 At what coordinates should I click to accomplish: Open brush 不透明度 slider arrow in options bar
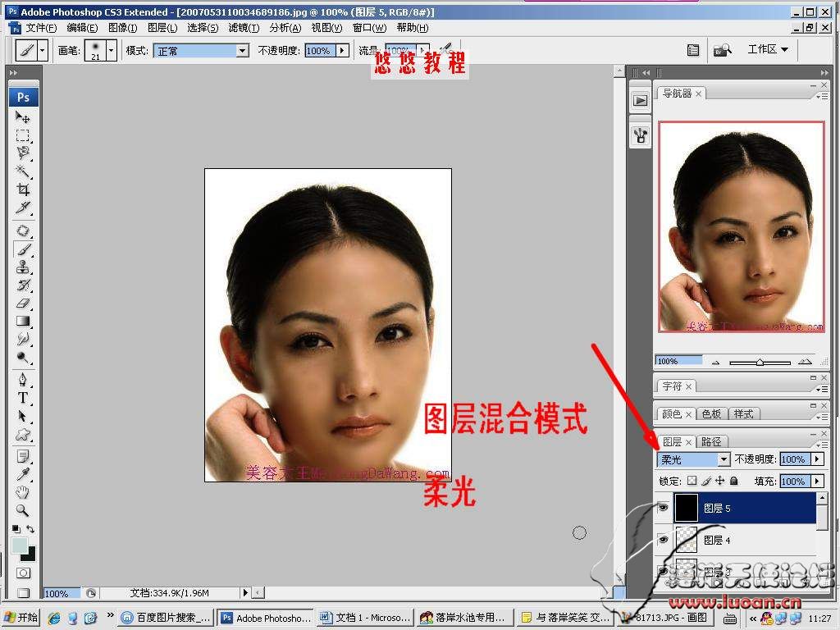[x=342, y=51]
